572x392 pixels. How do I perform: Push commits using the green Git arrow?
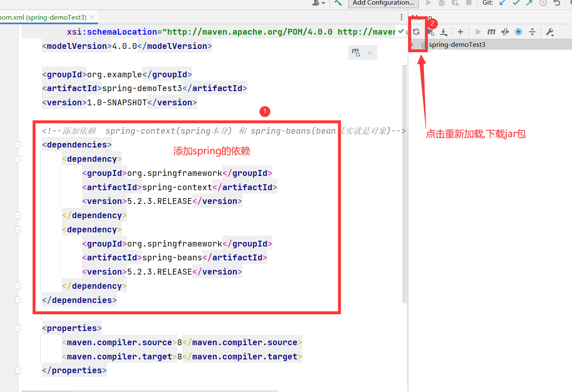click(x=529, y=3)
